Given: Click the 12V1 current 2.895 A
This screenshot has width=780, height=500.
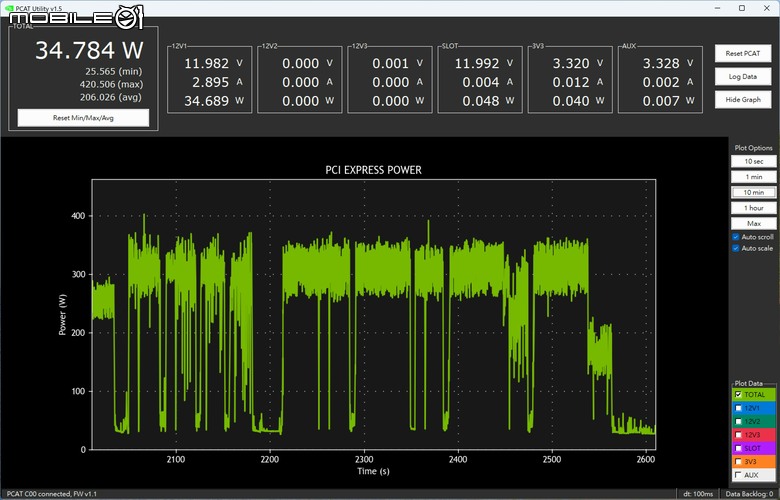Looking at the screenshot, I should (x=217, y=82).
